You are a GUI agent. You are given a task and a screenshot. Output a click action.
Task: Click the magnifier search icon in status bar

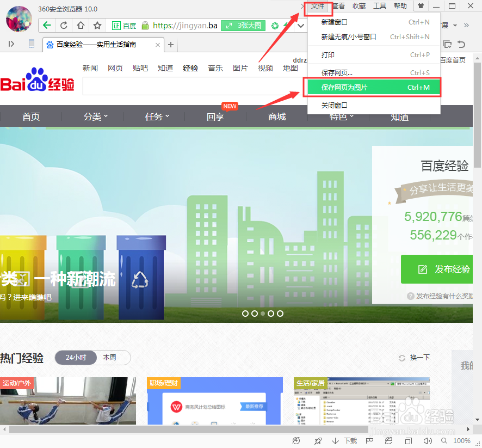click(444, 441)
